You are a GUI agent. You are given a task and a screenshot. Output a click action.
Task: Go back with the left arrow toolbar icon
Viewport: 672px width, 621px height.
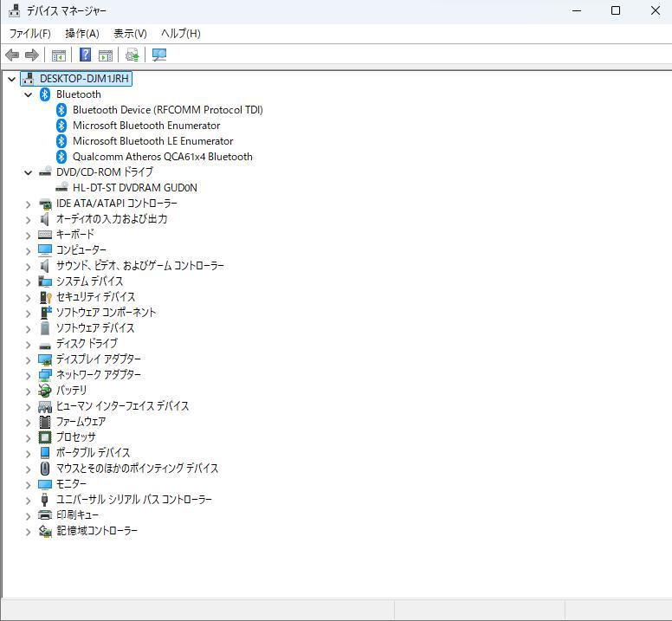[12, 55]
